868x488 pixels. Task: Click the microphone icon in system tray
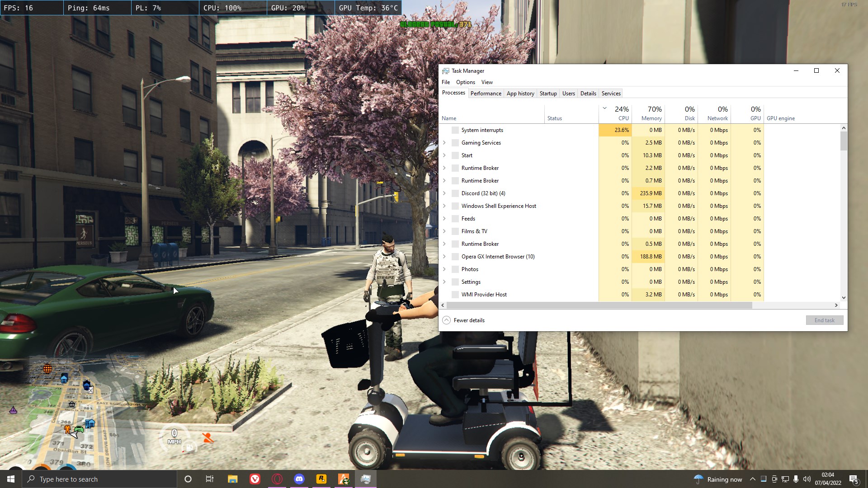tap(796, 479)
